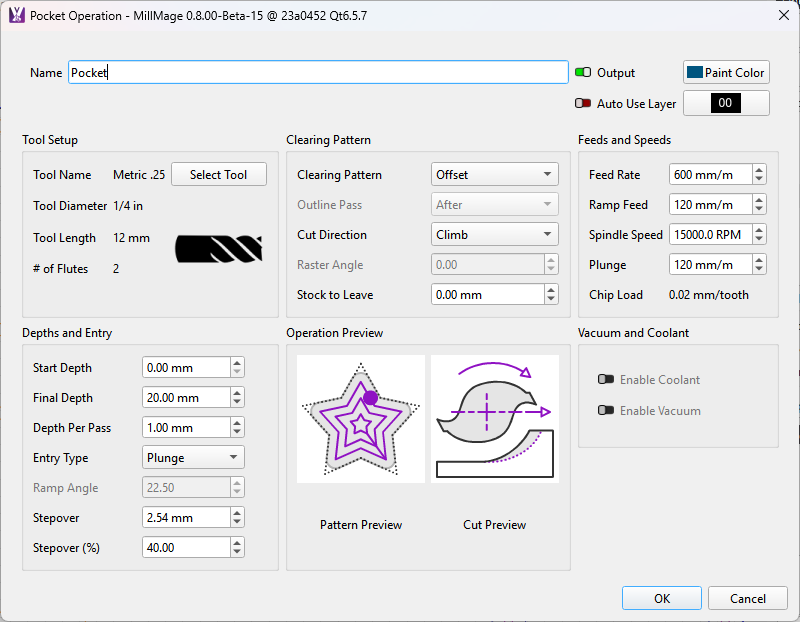The image size is (800, 622).
Task: Click the Chip Load value 0.02 mm/tooth
Action: coord(709,295)
